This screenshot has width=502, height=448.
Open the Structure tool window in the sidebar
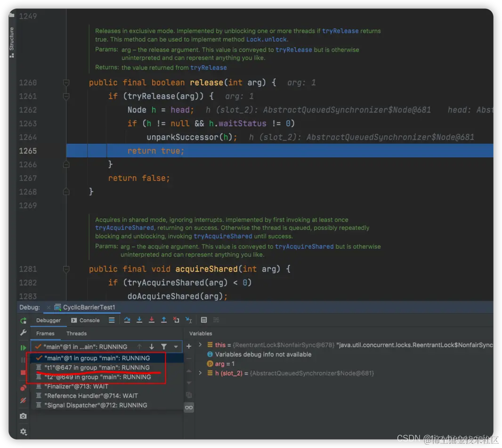(x=11, y=42)
